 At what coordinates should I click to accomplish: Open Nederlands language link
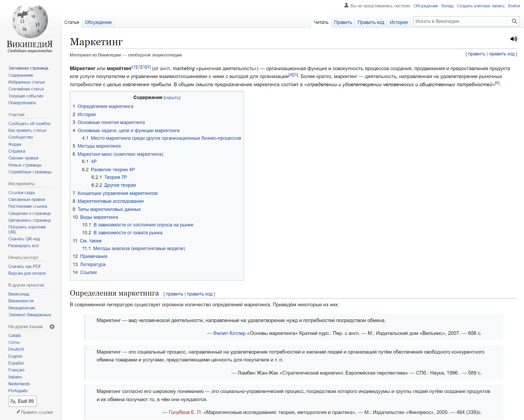point(19,384)
